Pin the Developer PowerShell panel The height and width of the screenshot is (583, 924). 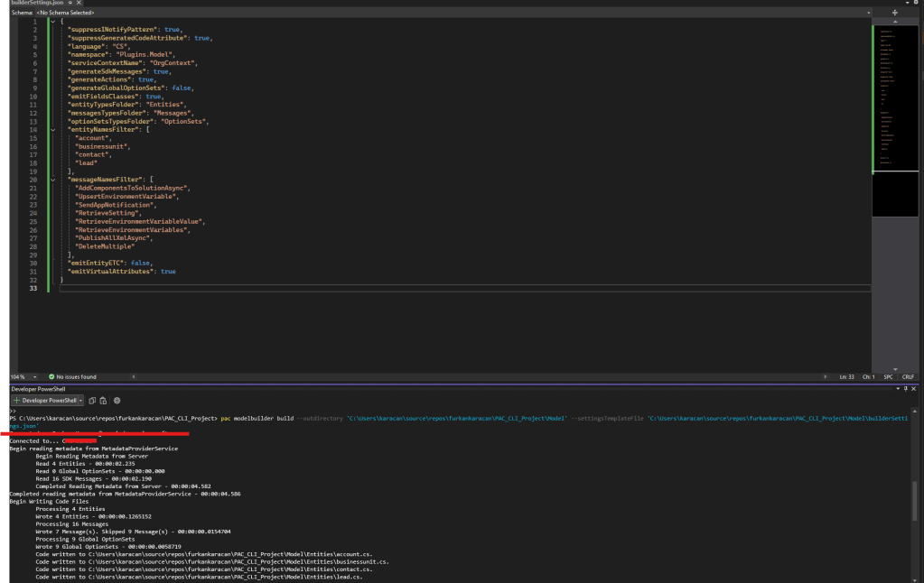[x=907, y=388]
